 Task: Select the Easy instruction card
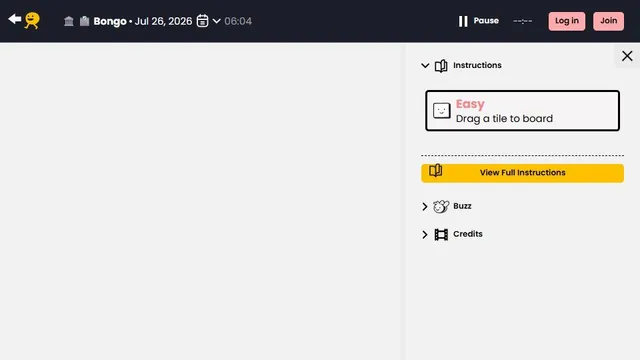pyautogui.click(x=522, y=111)
